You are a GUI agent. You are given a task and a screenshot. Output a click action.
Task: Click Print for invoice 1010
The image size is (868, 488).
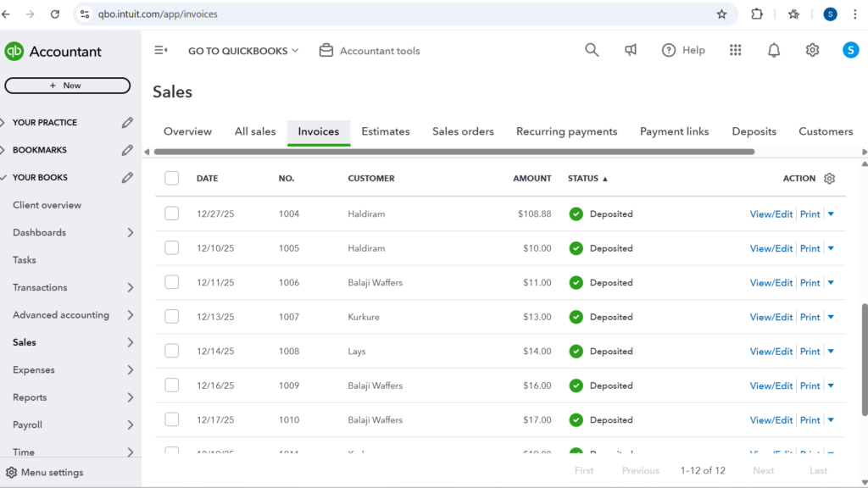(810, 420)
